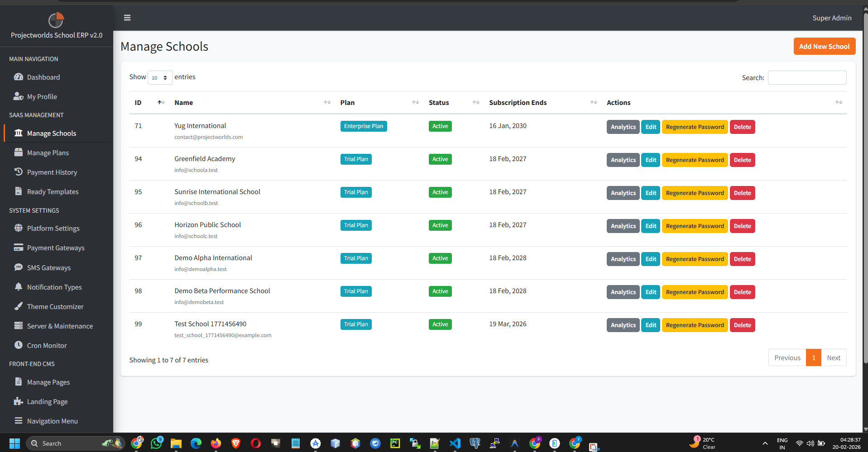Screen dimensions: 868x452
Task: Click inside the Search field
Action: (806, 77)
